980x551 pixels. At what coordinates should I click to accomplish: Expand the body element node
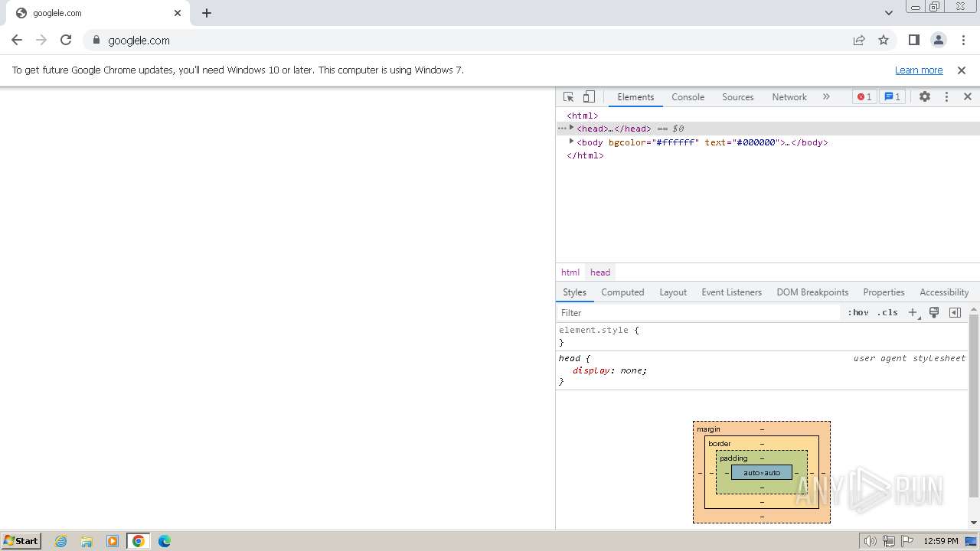click(571, 142)
